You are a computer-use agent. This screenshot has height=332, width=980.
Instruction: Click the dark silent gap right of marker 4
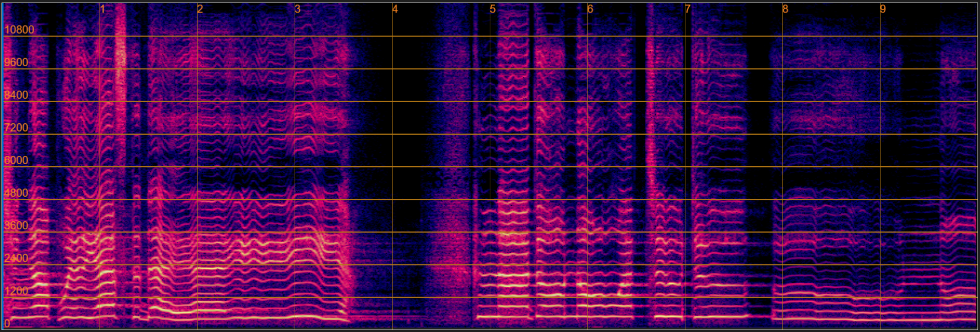click(x=411, y=150)
